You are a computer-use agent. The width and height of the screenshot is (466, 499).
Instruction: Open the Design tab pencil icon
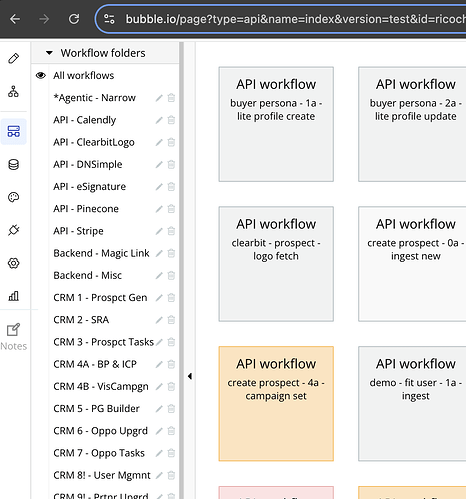click(x=14, y=58)
